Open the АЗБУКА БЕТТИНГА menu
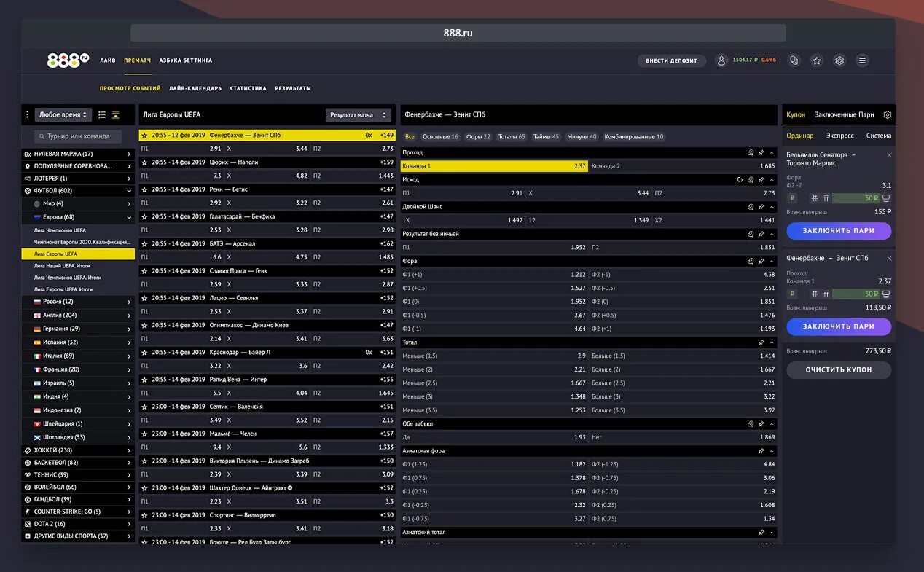This screenshot has height=572, width=924. tap(186, 60)
